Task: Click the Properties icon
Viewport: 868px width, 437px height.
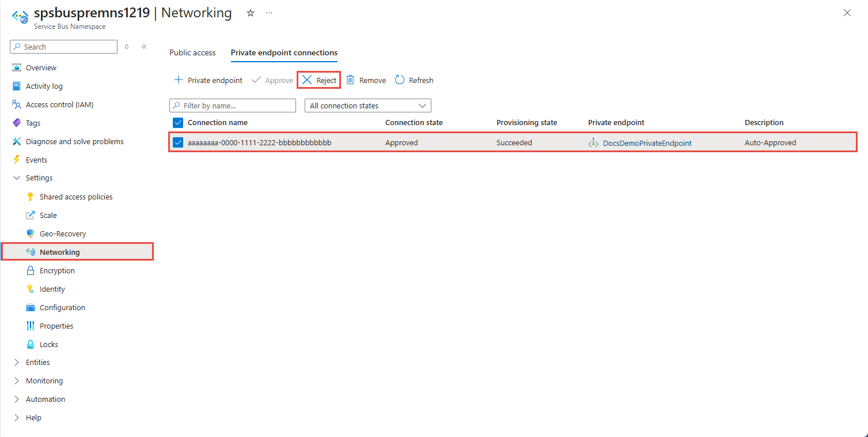Action: tap(31, 326)
